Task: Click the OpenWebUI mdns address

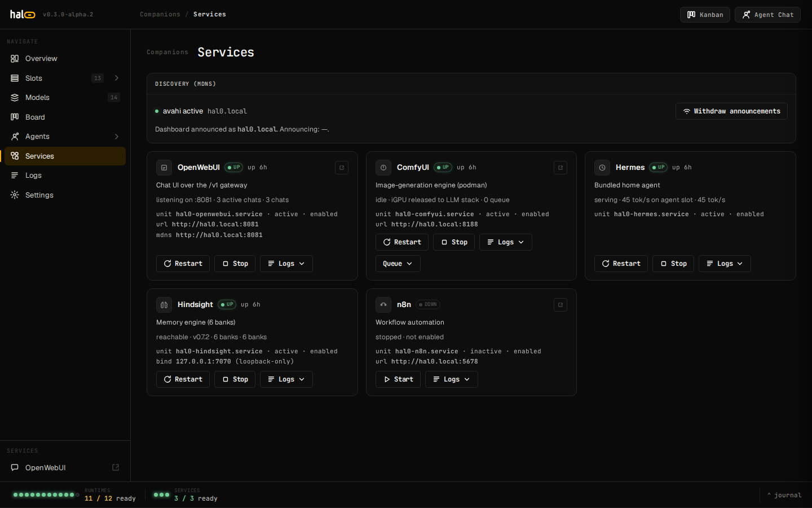Action: (219, 235)
